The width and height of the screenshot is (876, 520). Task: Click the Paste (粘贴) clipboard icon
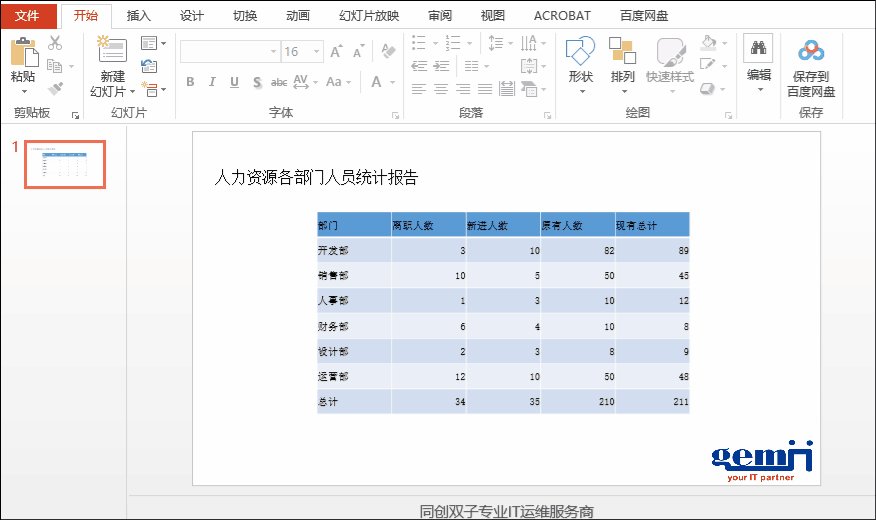click(x=23, y=52)
